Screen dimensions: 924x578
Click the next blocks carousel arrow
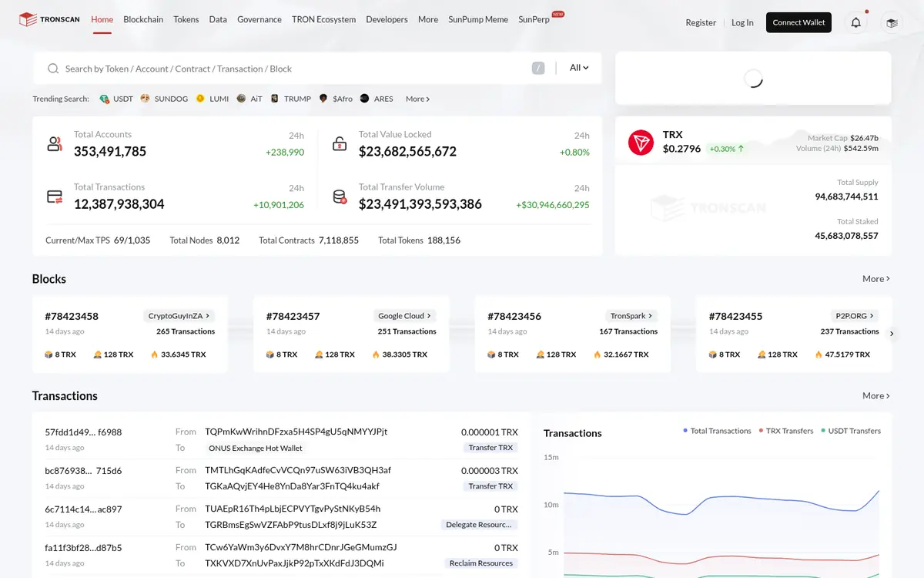coord(892,334)
